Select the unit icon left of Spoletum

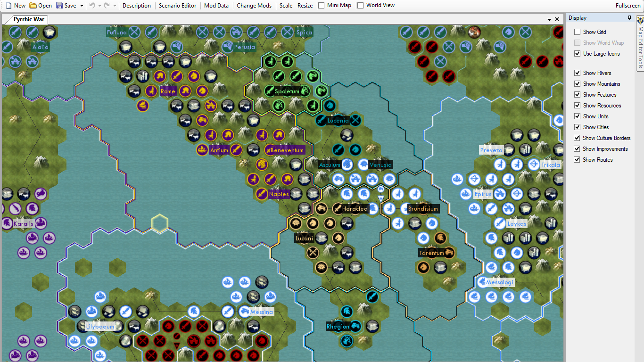[269, 90]
